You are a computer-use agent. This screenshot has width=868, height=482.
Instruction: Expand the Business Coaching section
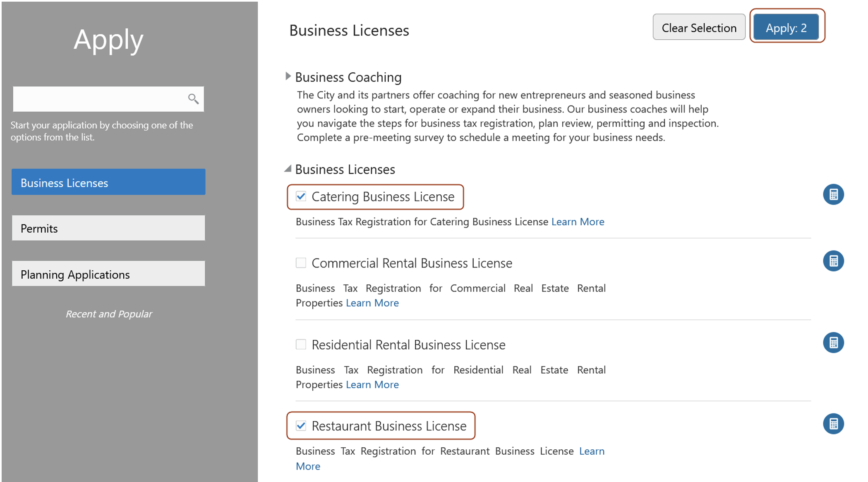[x=288, y=76]
